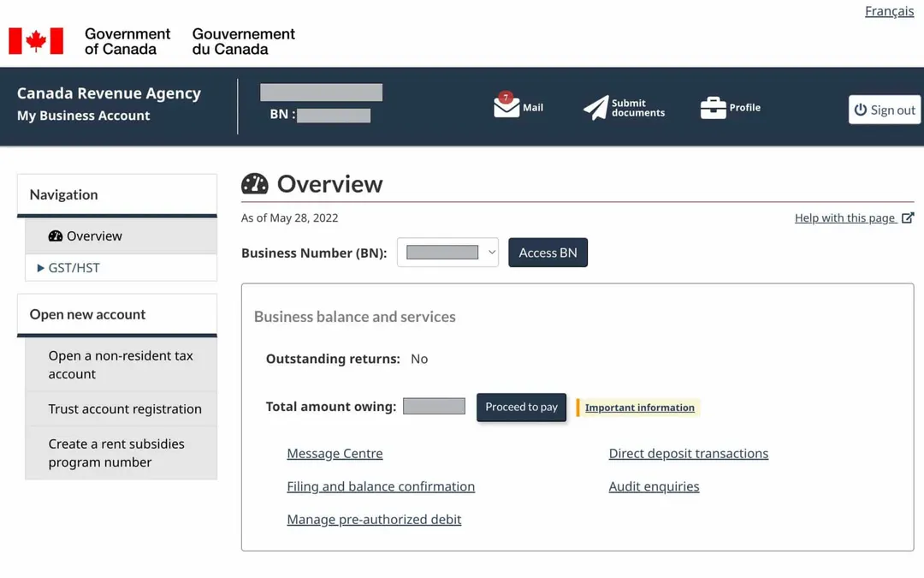Open the Business Number dropdown
The image size is (924, 578).
tap(447, 253)
